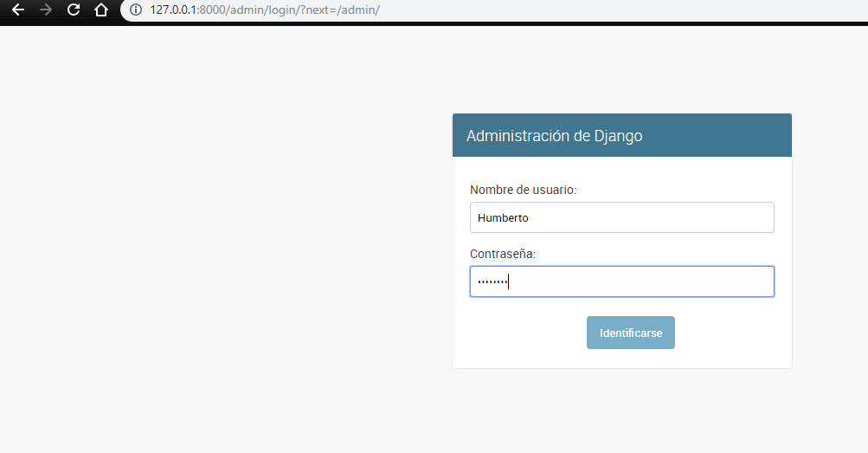The height and width of the screenshot is (453, 868).
Task: Click the 'Nombre de usuario:' label
Action: [523, 190]
